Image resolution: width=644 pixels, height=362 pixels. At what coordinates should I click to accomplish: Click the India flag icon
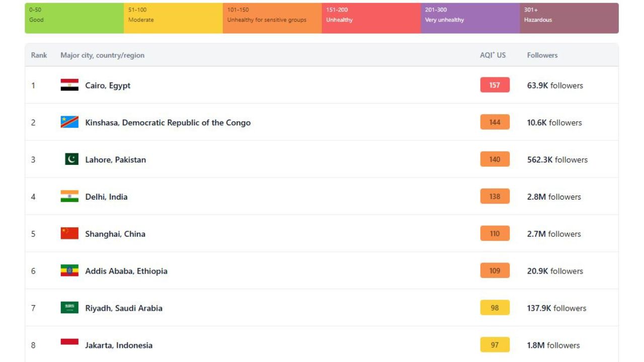[x=69, y=197]
